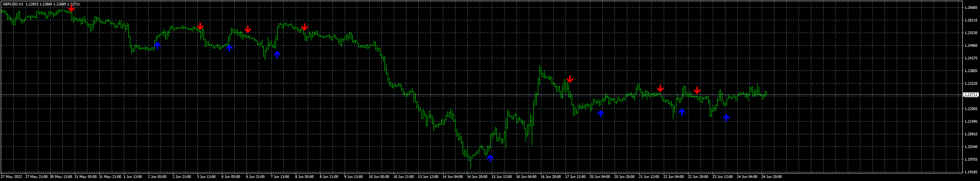The height and width of the screenshot is (181, 980).
Task: Select the blue buy arrow above 2 Jun 05:00
Action: pyautogui.click(x=157, y=45)
